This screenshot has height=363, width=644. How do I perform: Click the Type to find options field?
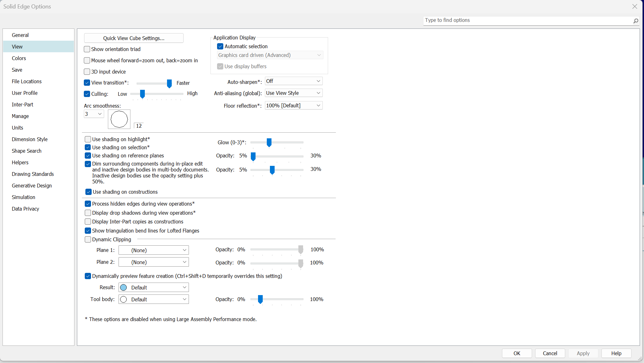pos(525,20)
